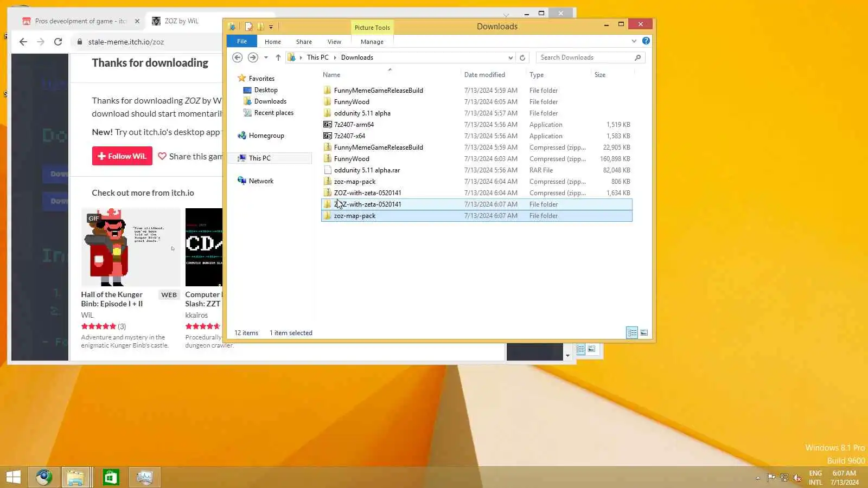Switch to Details view in the Downloads window

[x=632, y=333]
